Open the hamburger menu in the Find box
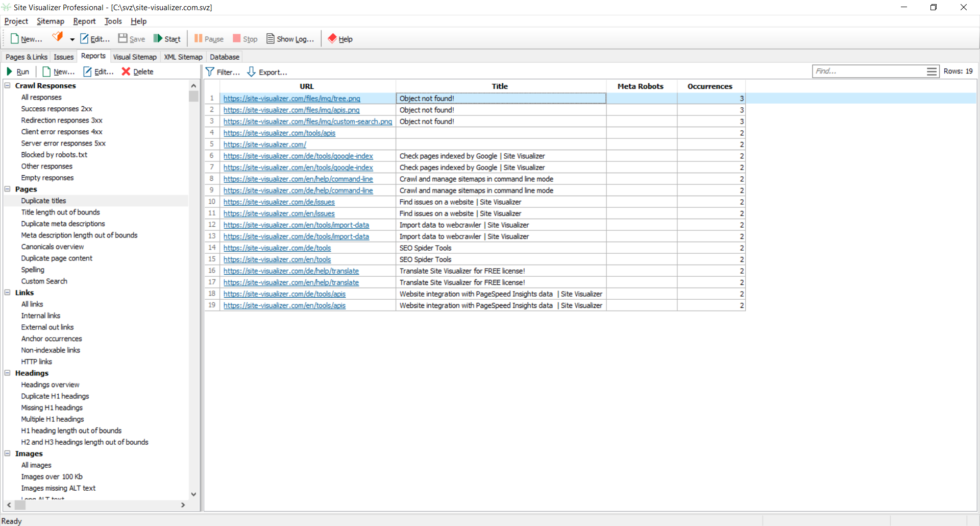 coord(932,71)
